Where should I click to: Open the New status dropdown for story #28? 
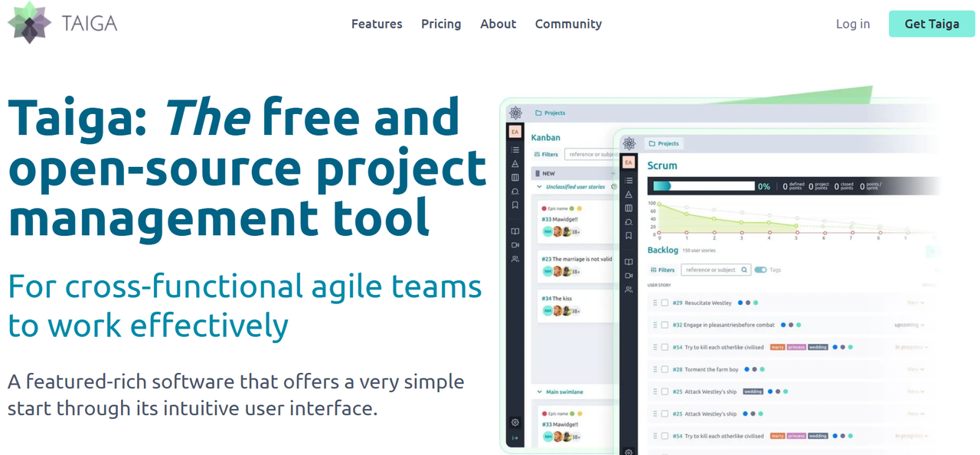coord(916,369)
